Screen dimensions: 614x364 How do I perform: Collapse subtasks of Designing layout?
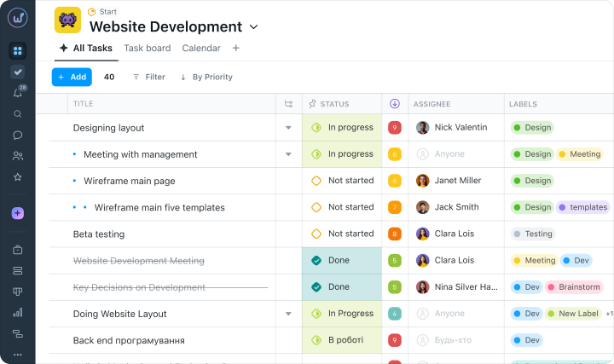click(288, 128)
